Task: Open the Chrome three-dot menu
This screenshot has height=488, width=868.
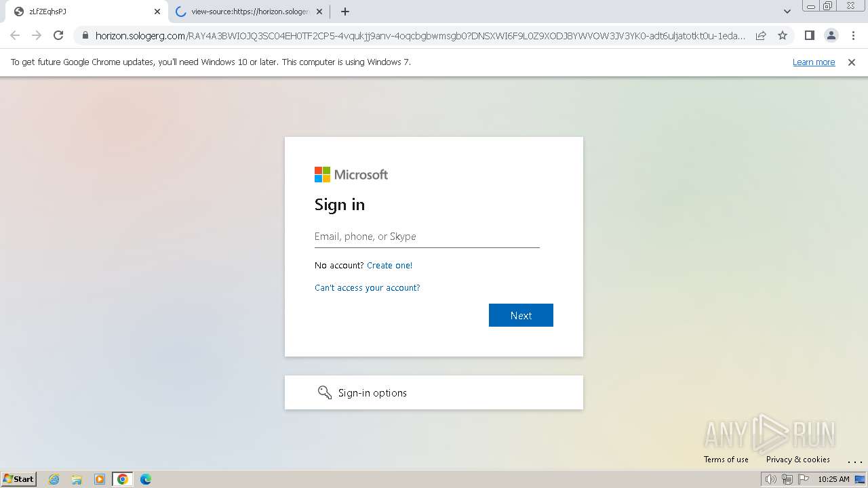Action: [853, 35]
